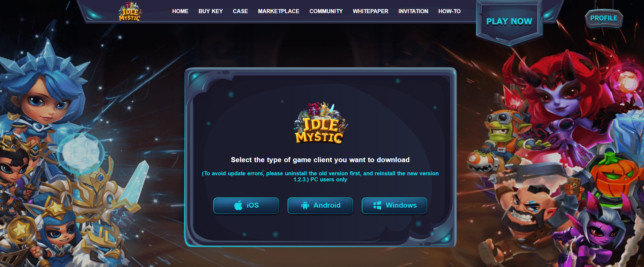Download the Windows game client
Viewport: 644px width, 267px height.
[x=394, y=206]
